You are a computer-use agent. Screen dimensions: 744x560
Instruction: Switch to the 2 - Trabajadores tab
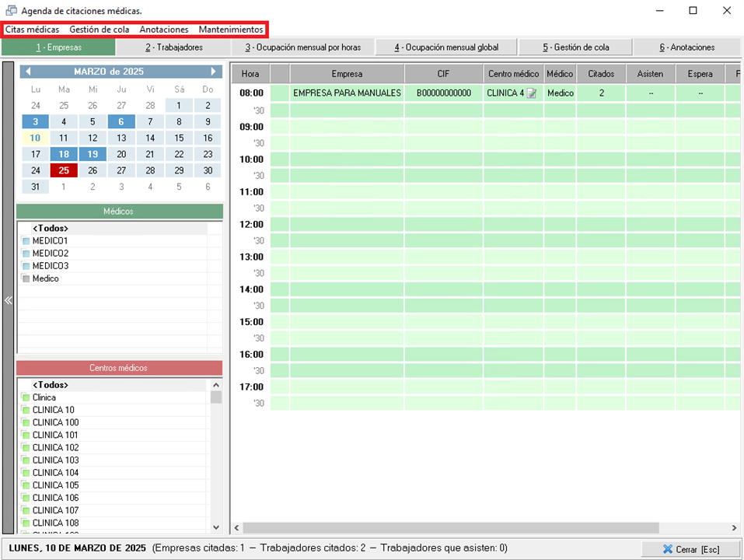tap(173, 47)
